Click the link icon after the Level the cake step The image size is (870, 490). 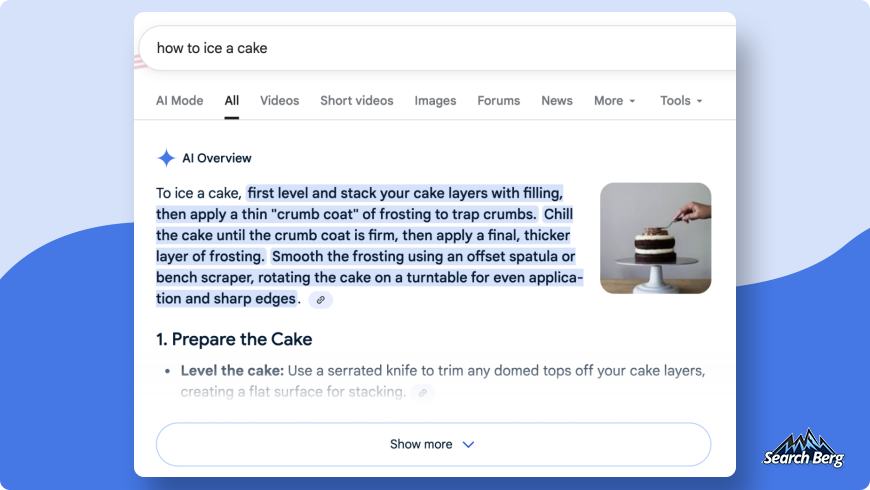(x=423, y=393)
